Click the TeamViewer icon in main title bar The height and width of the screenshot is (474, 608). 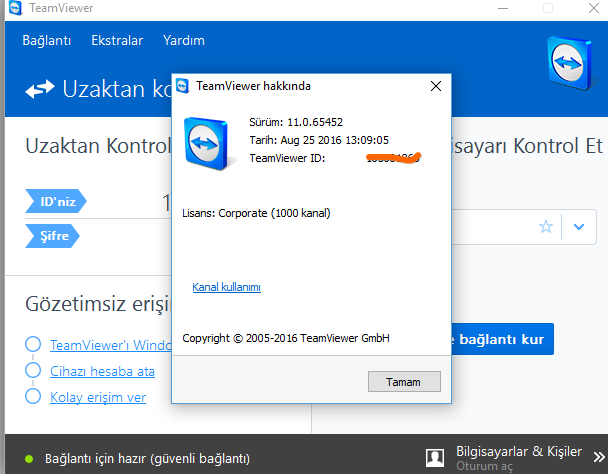click(16, 8)
